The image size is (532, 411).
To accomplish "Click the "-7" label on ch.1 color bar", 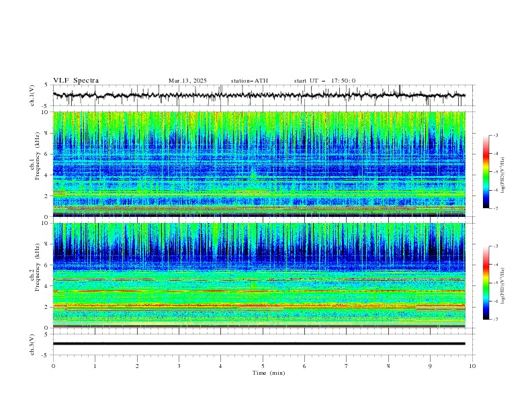I will pos(496,208).
